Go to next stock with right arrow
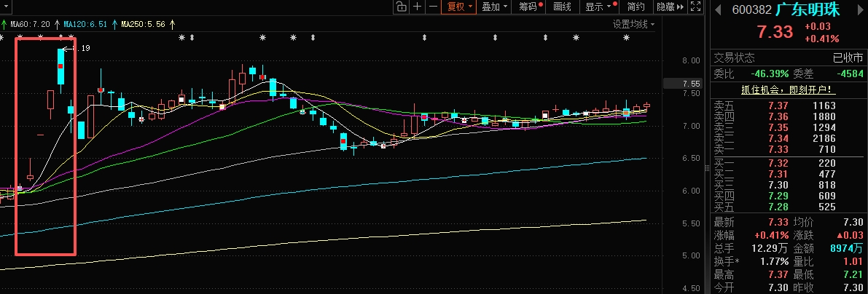868x294 pixels. tap(859, 9)
